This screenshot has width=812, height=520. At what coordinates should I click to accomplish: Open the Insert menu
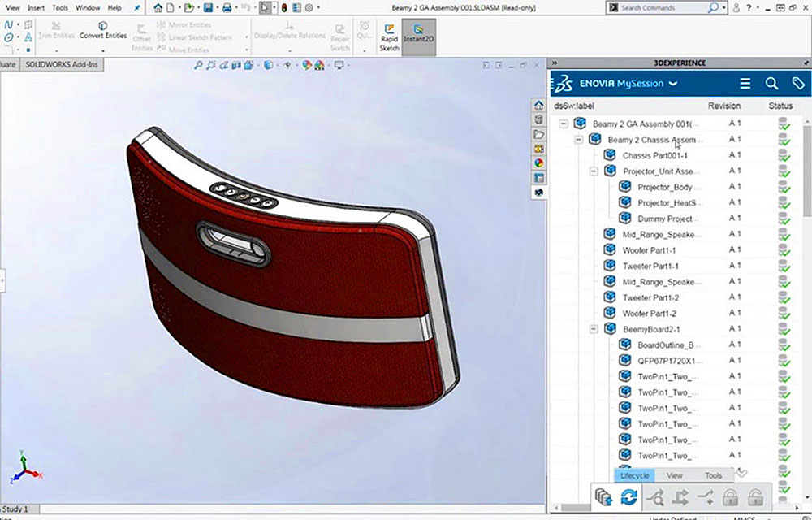36,7
